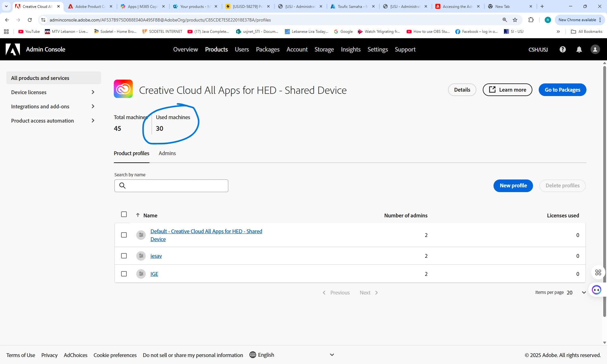Click the New profile button
Image resolution: width=607 pixels, height=364 pixels.
click(x=513, y=185)
